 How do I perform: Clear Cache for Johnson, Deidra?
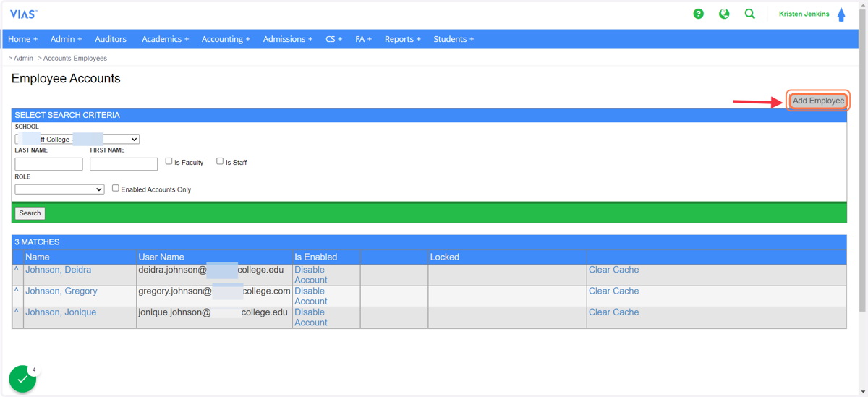(x=613, y=270)
